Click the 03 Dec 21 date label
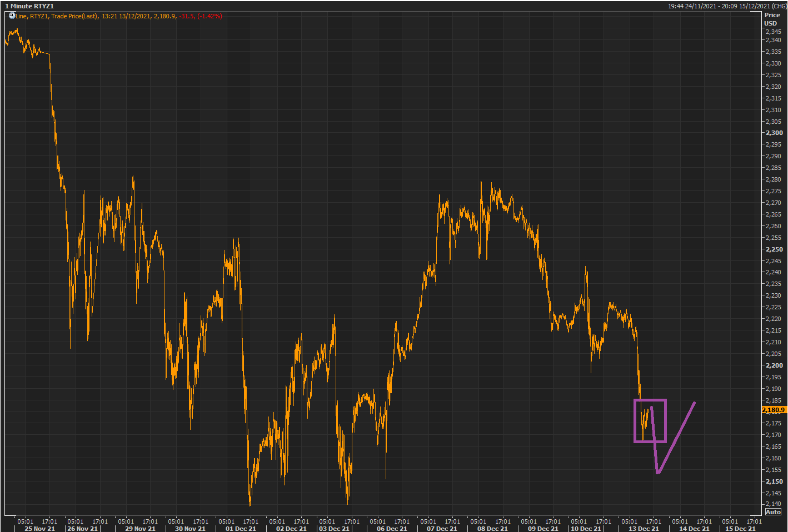Viewport: 788px width, 532px height. 335,529
